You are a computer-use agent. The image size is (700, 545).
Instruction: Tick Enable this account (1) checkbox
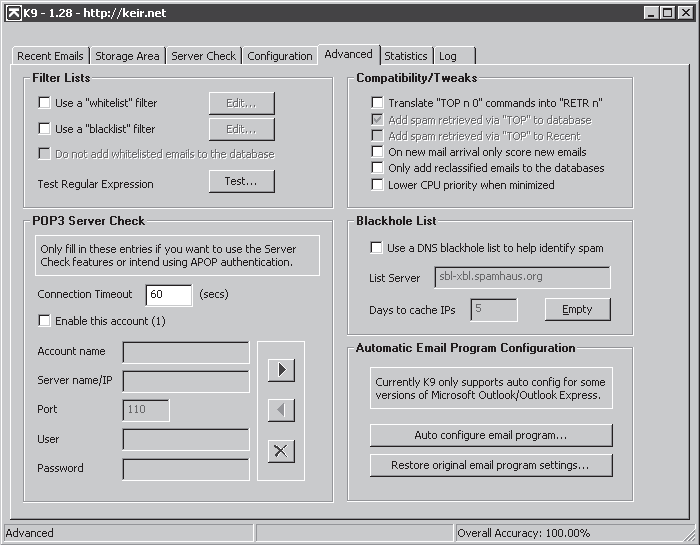44,320
